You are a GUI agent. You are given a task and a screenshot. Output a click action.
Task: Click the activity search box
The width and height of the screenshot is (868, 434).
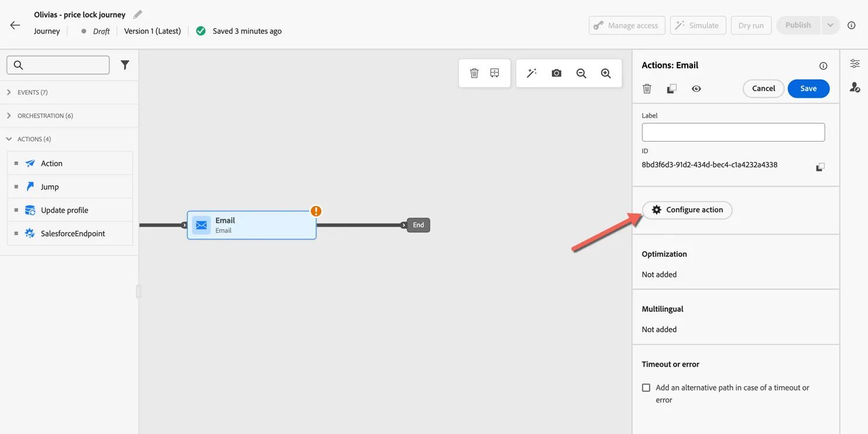(58, 65)
